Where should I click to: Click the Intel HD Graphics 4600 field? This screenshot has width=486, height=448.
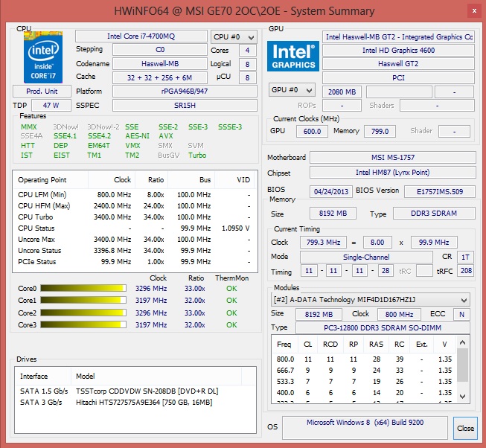pyautogui.click(x=398, y=50)
